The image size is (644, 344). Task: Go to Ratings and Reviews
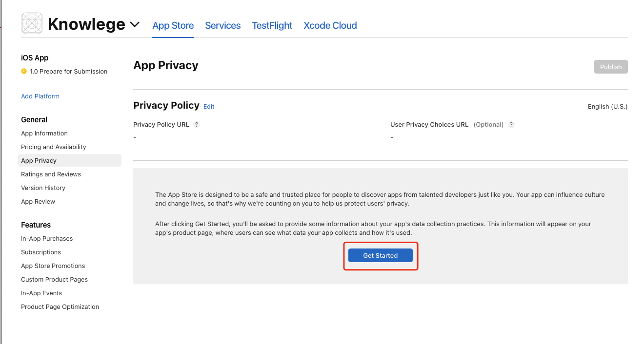pos(51,174)
